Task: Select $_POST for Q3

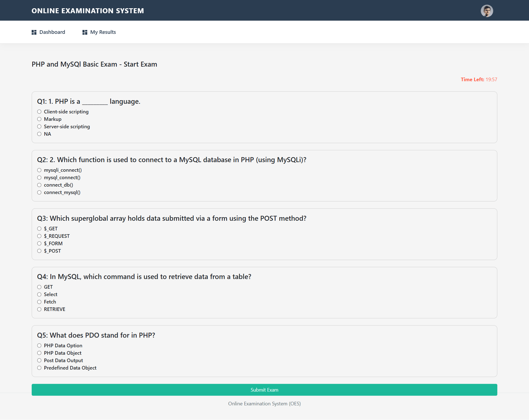Action: pyautogui.click(x=39, y=251)
